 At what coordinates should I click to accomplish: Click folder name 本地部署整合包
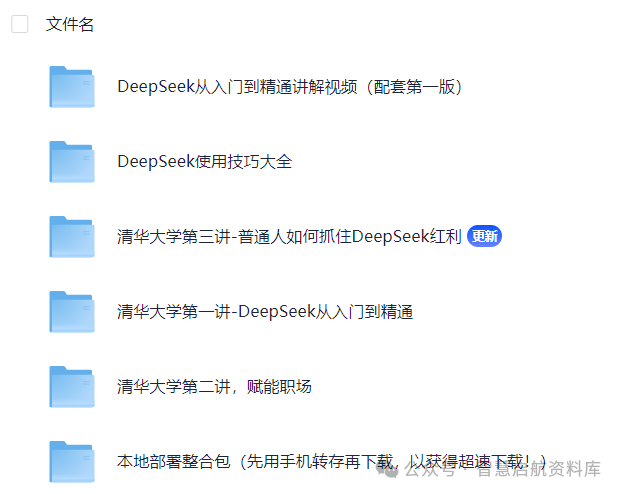coord(332,462)
